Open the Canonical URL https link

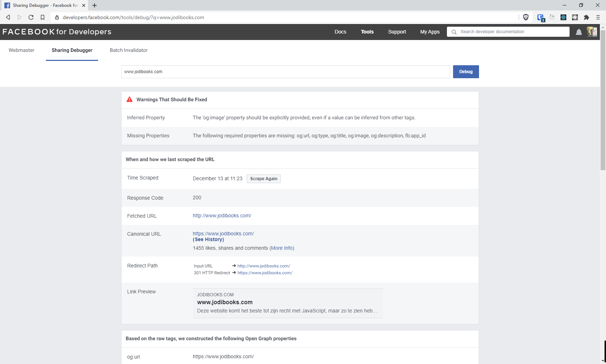pos(223,234)
